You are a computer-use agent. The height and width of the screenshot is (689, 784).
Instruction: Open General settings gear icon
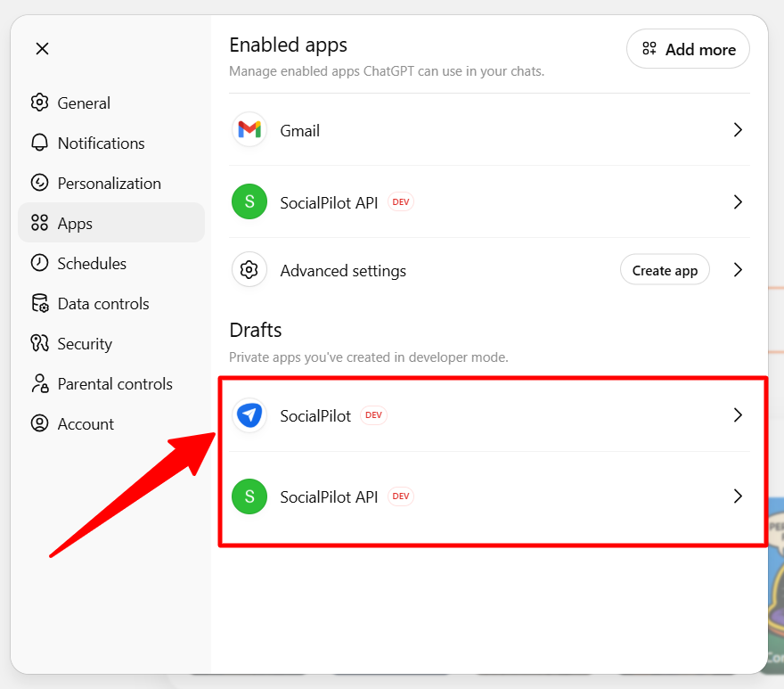(39, 103)
